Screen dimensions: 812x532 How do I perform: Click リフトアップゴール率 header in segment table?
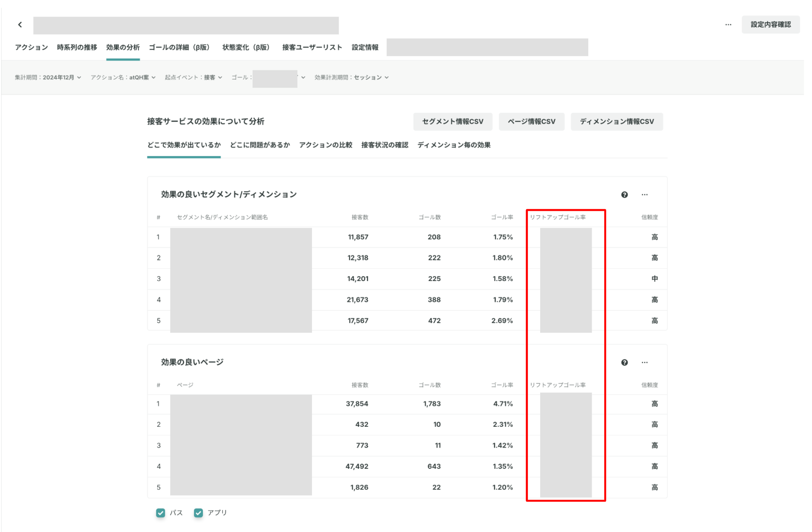(557, 218)
